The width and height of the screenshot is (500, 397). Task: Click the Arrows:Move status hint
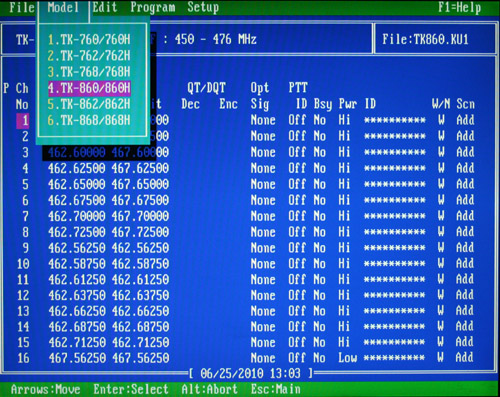click(46, 389)
